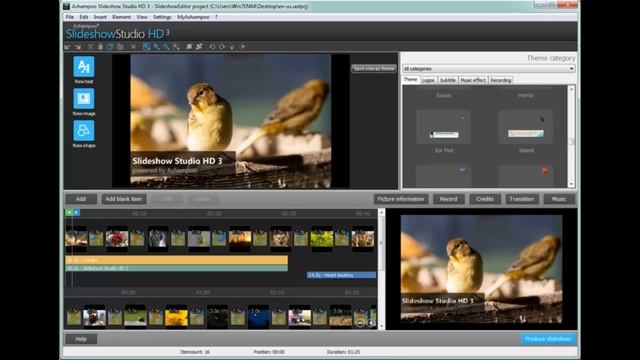Viewport: 640px width, 360px height.
Task: Click the Position: 00:00 status text
Action: pos(269,352)
